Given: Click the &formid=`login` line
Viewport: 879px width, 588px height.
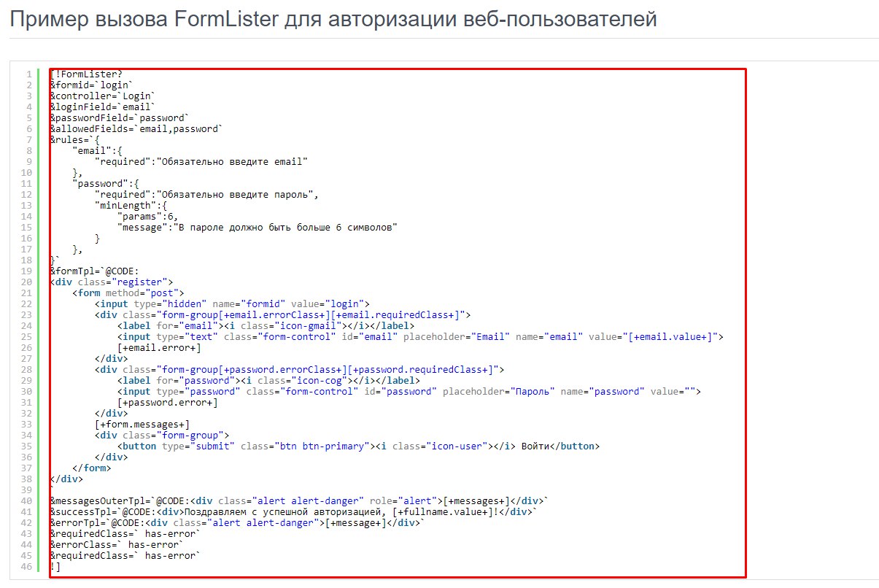Looking at the screenshot, I should [x=92, y=85].
